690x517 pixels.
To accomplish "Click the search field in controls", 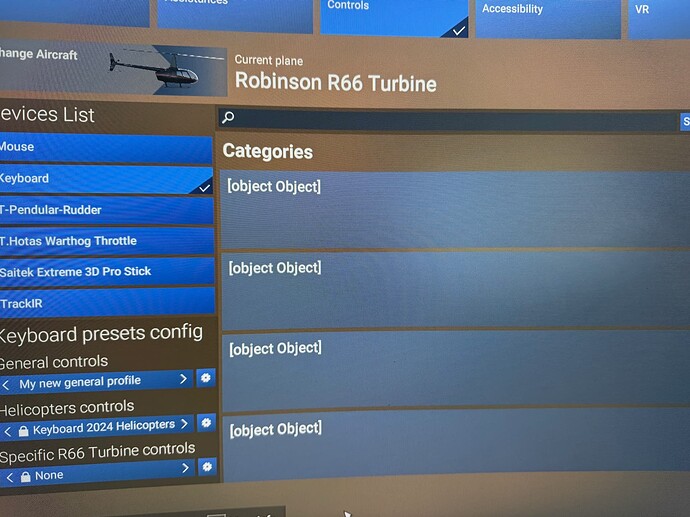I will 447,119.
